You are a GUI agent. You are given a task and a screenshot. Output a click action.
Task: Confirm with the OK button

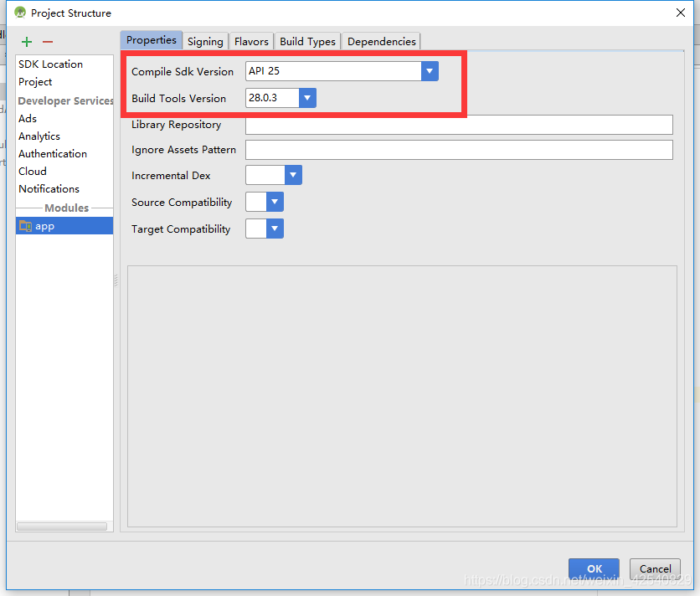tap(594, 568)
